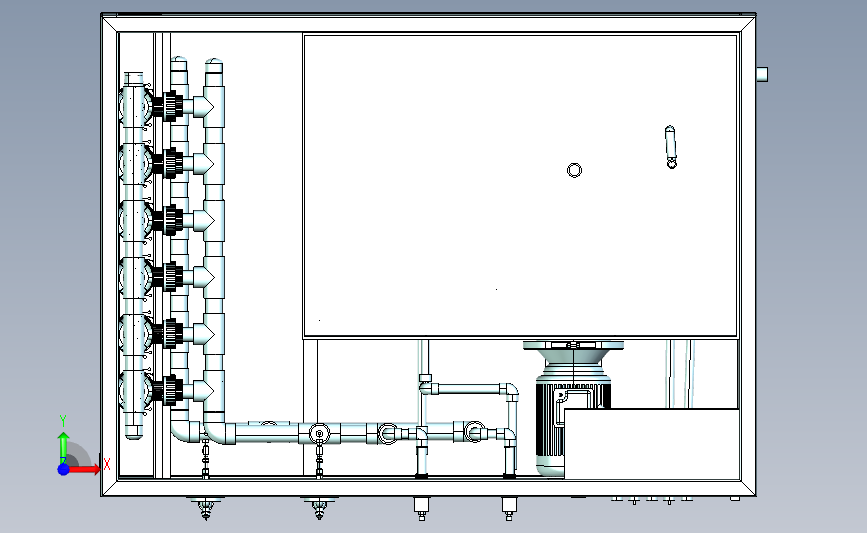Select the small circular port on the large tank panel
Screen dimensions: 867x533
[x=574, y=170]
